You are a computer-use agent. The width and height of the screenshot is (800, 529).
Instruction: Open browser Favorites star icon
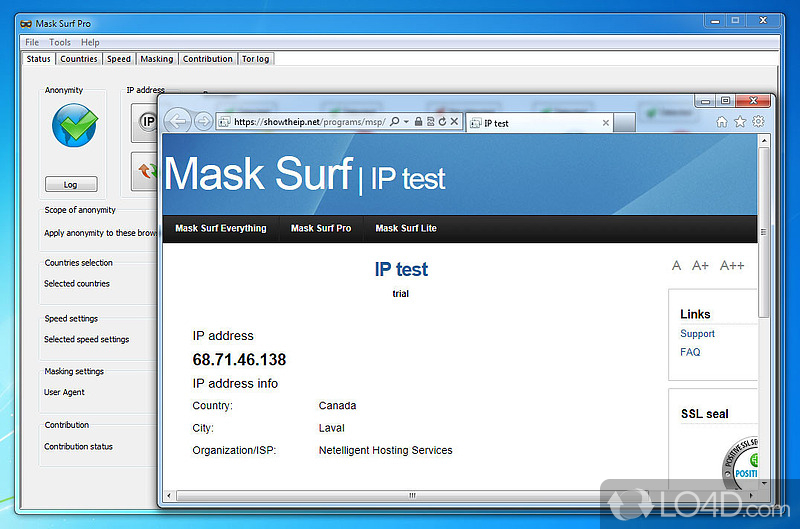[740, 121]
